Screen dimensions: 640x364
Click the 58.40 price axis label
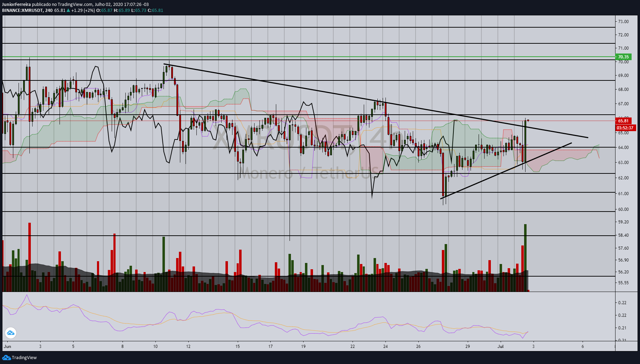point(623,235)
